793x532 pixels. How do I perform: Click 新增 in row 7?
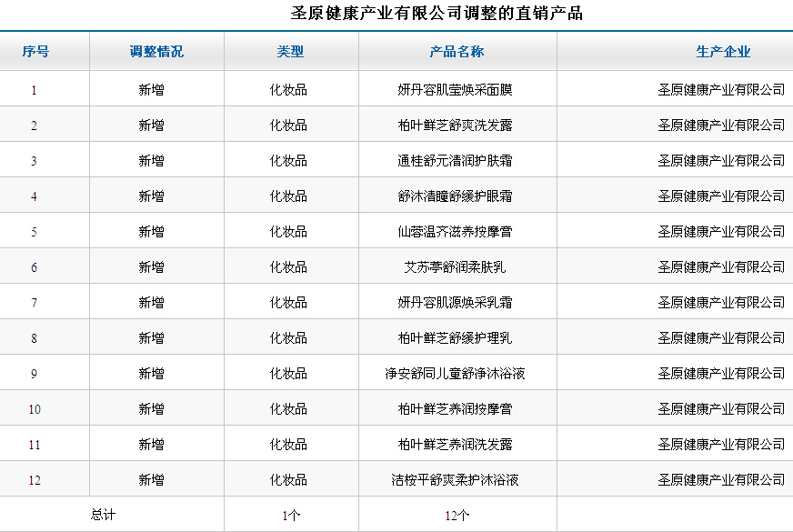pos(151,303)
